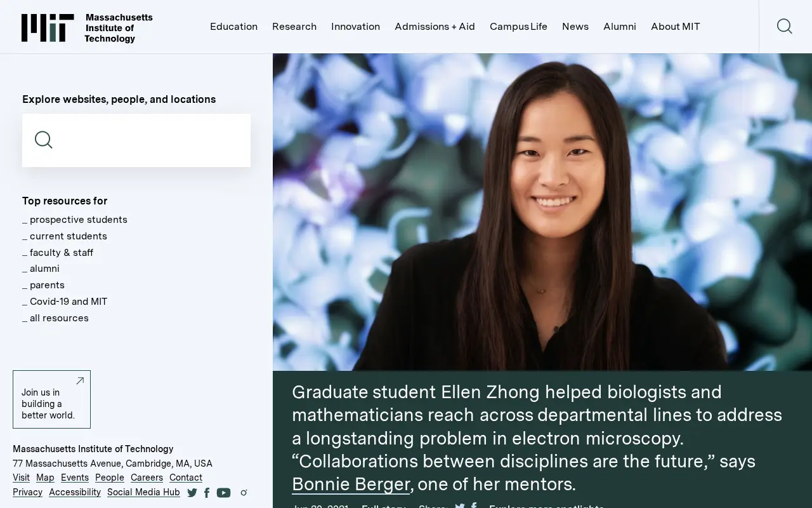Click the Ellen Zhong spotlight photo
Screen dimensions: 812x508
click(542, 212)
